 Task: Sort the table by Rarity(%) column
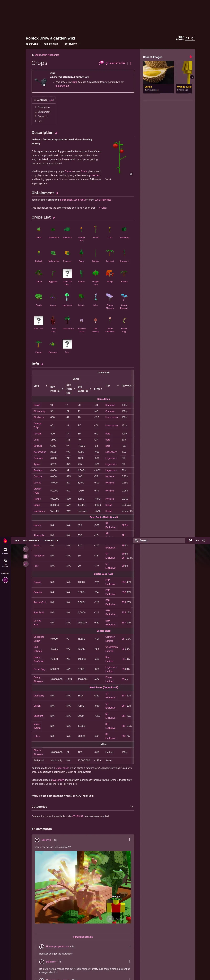click(134, 386)
